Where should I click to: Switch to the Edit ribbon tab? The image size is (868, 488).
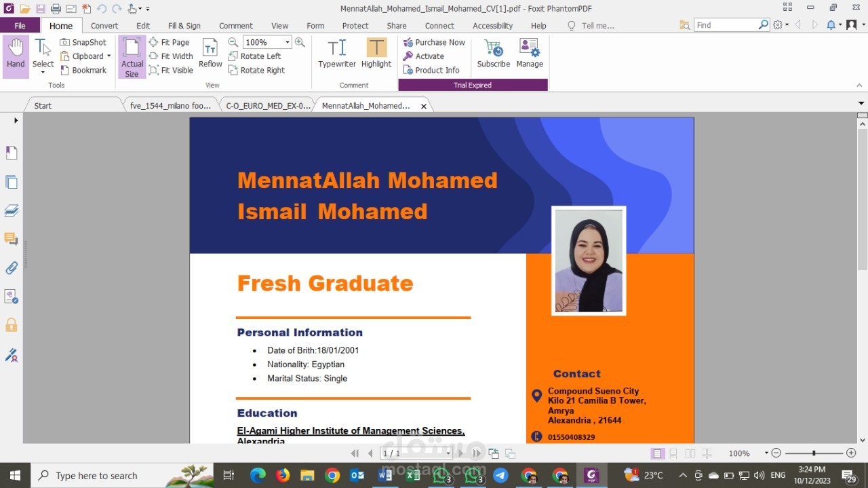click(143, 26)
